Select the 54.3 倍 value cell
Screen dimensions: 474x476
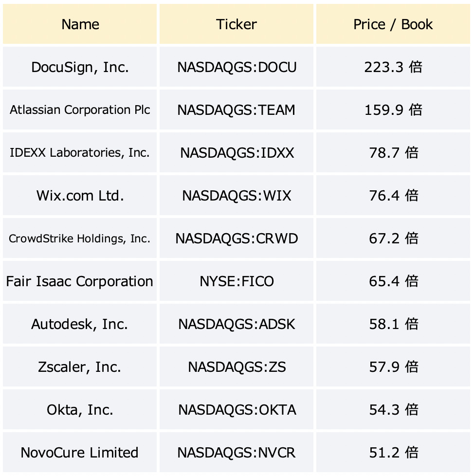pyautogui.click(x=393, y=409)
